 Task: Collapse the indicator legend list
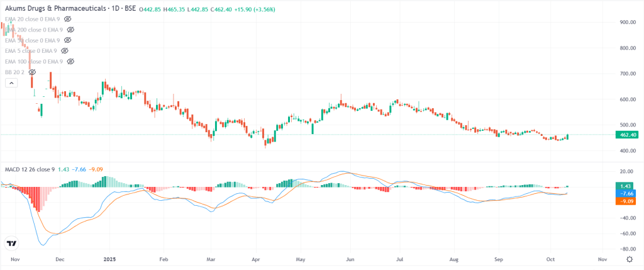point(10,84)
